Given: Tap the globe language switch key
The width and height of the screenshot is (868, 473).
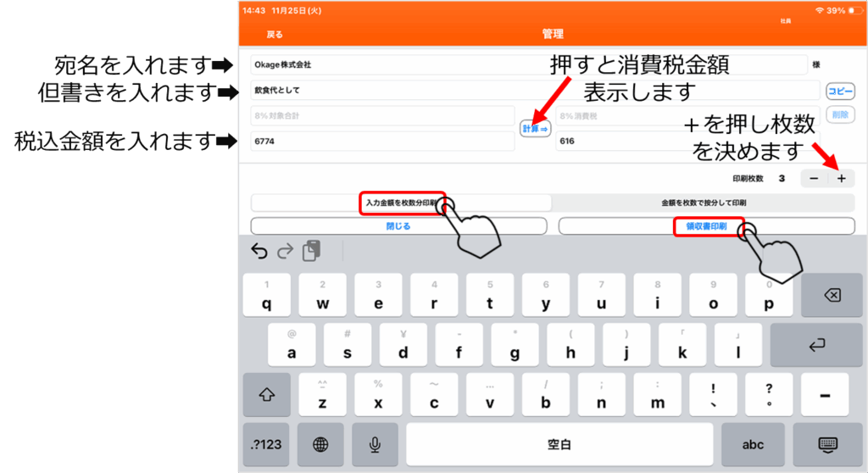Looking at the screenshot, I should tap(320, 444).
